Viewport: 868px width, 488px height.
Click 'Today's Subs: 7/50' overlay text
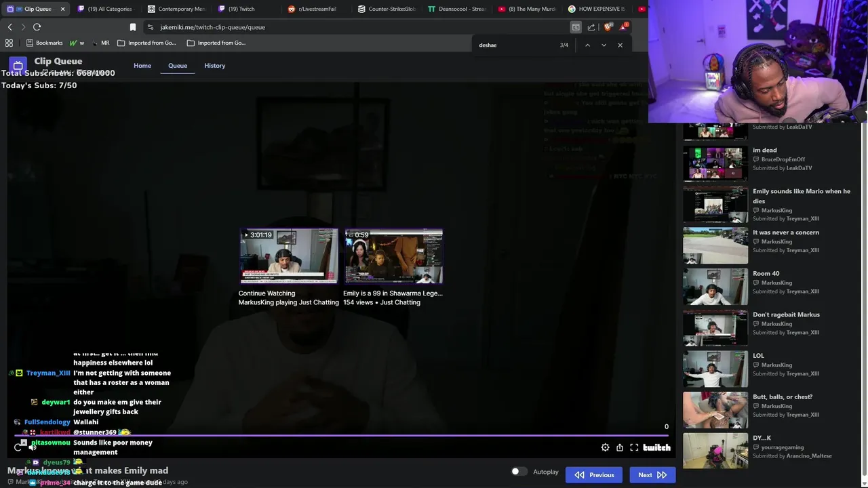click(39, 85)
